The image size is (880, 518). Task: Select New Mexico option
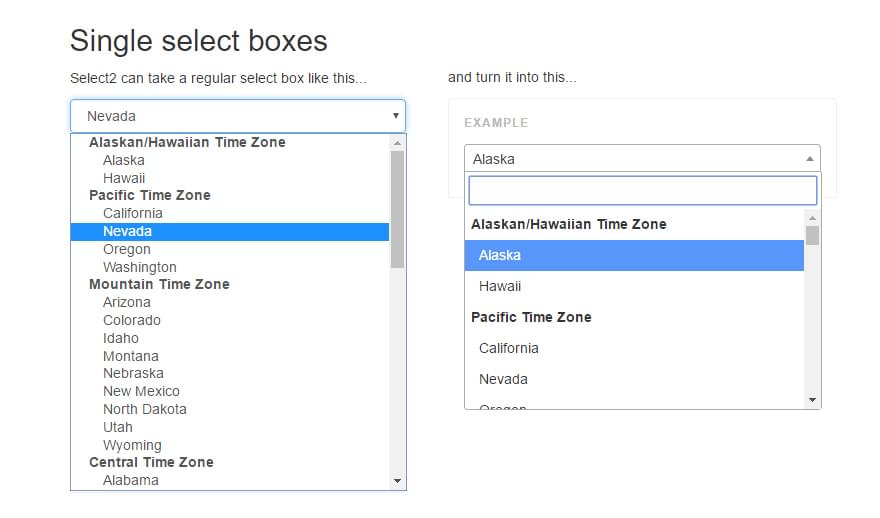141,391
